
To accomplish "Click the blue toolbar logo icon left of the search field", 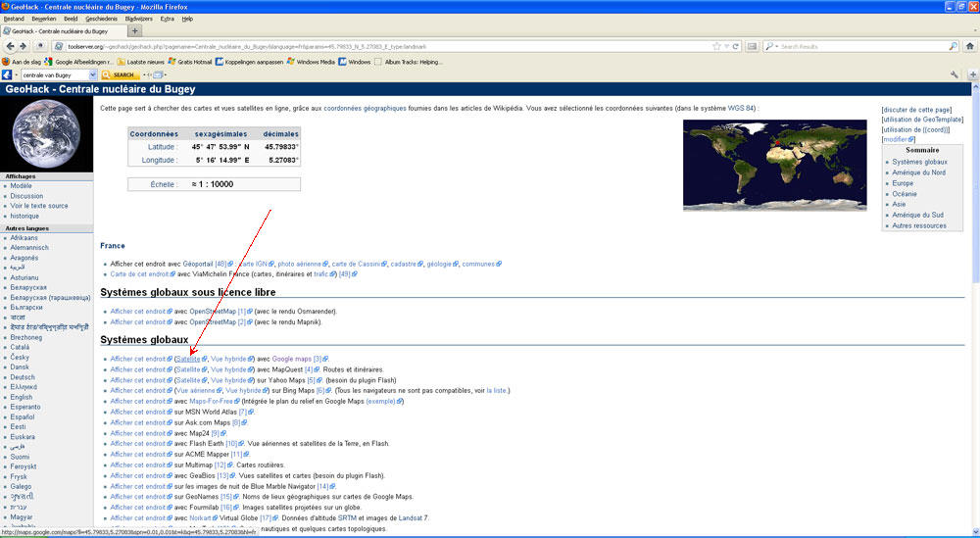I will pyautogui.click(x=6, y=74).
